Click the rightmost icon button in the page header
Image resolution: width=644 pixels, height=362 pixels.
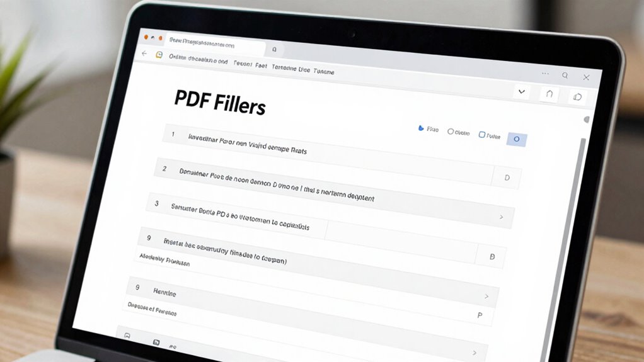pos(577,97)
